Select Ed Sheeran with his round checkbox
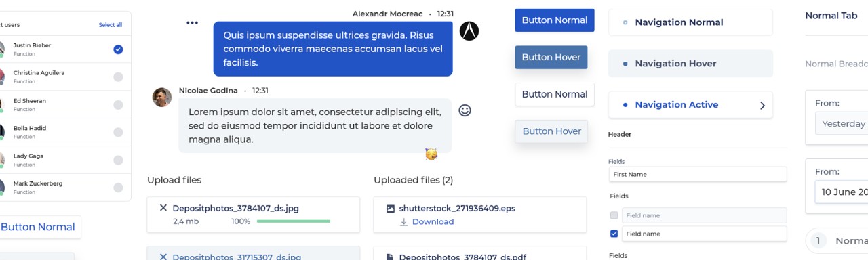This screenshot has width=868, height=260. point(118,105)
